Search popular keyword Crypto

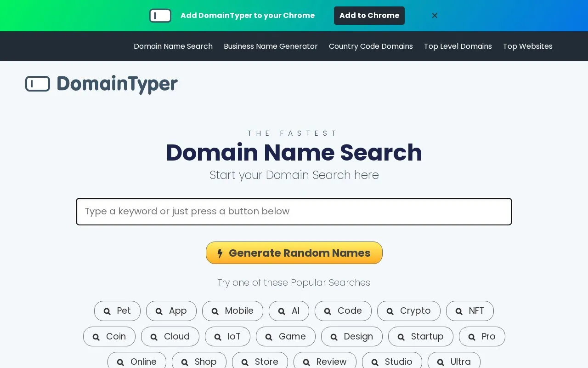[409, 311]
